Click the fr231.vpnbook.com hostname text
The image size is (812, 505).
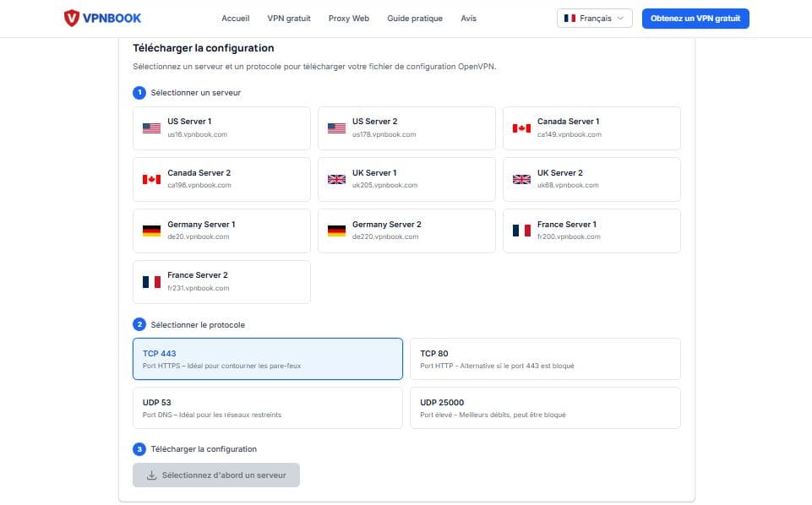click(x=199, y=288)
